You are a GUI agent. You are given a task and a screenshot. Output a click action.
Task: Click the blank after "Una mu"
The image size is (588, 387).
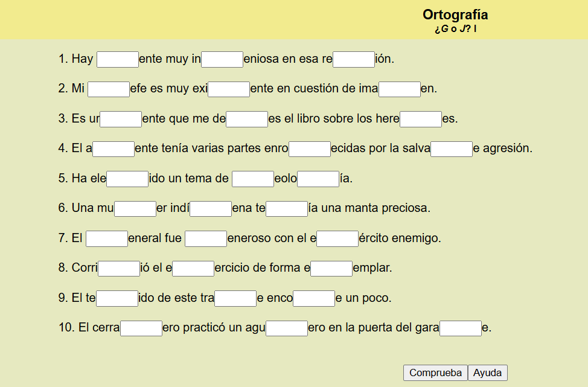click(x=135, y=208)
